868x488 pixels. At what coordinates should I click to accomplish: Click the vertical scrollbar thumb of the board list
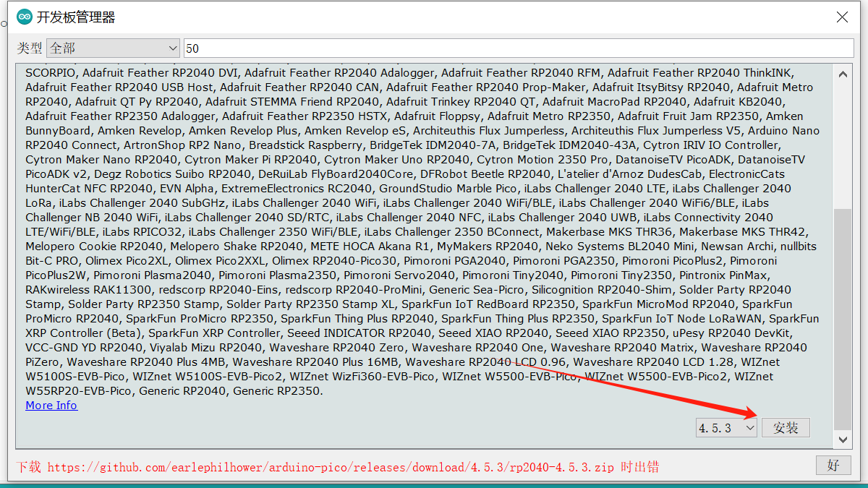point(843,318)
